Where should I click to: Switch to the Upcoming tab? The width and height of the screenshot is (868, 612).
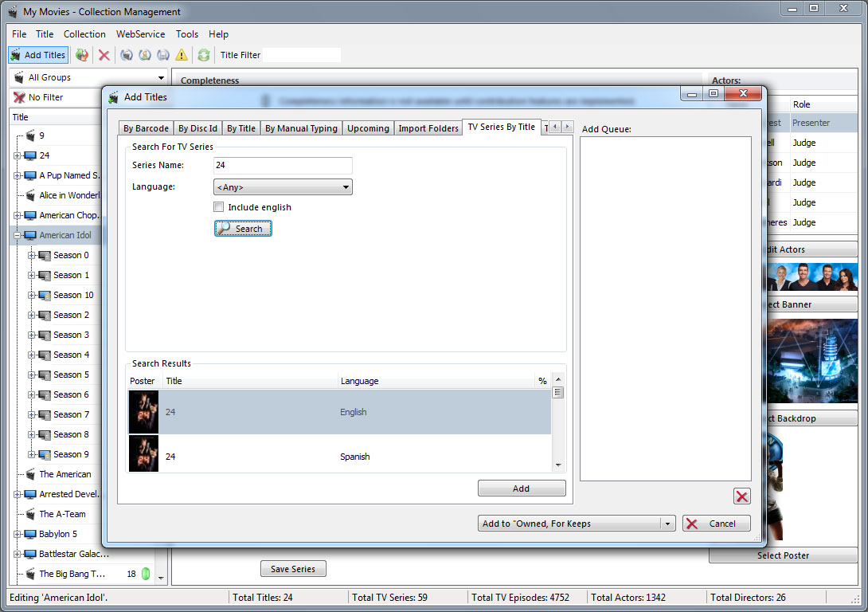click(368, 128)
